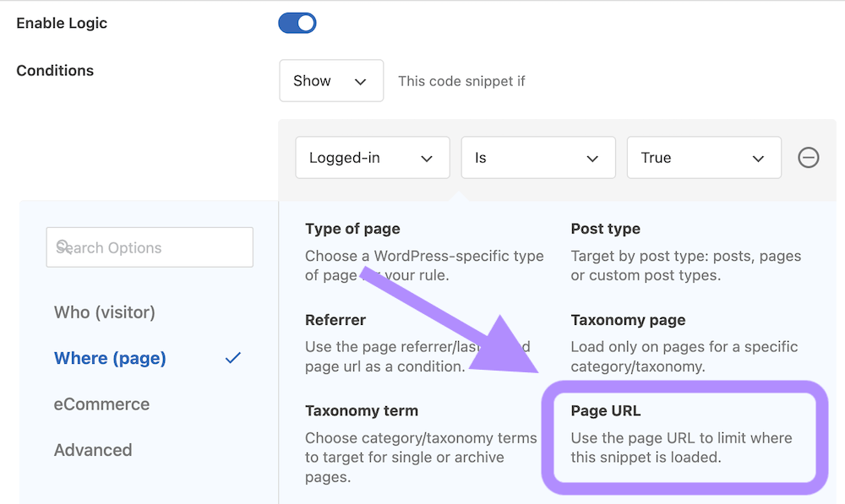Screen dimensions: 845x504
Task: Switch to the eCommerce category
Action: coord(101,404)
